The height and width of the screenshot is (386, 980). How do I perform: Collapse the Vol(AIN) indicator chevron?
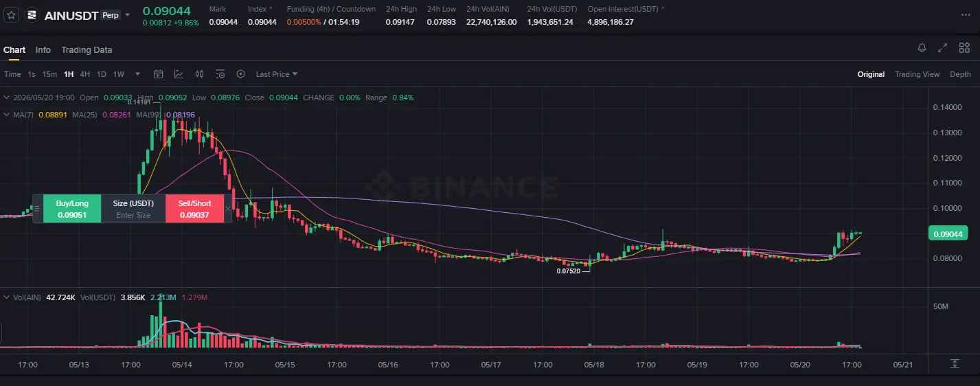coord(7,297)
